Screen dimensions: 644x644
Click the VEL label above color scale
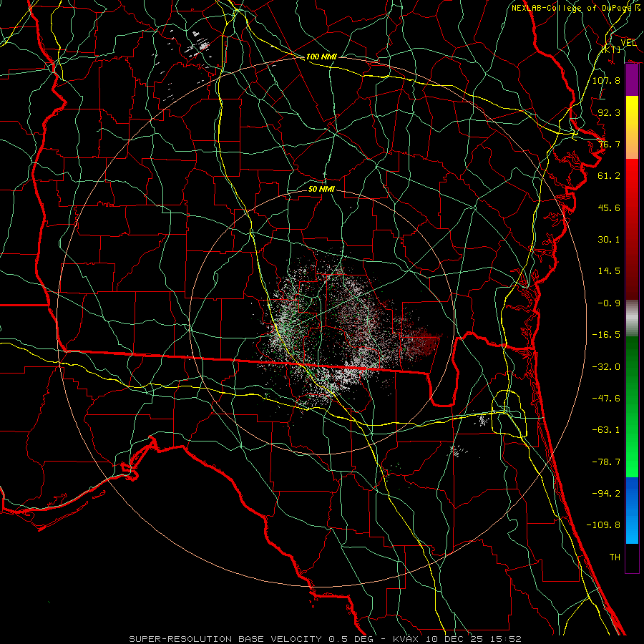point(628,42)
